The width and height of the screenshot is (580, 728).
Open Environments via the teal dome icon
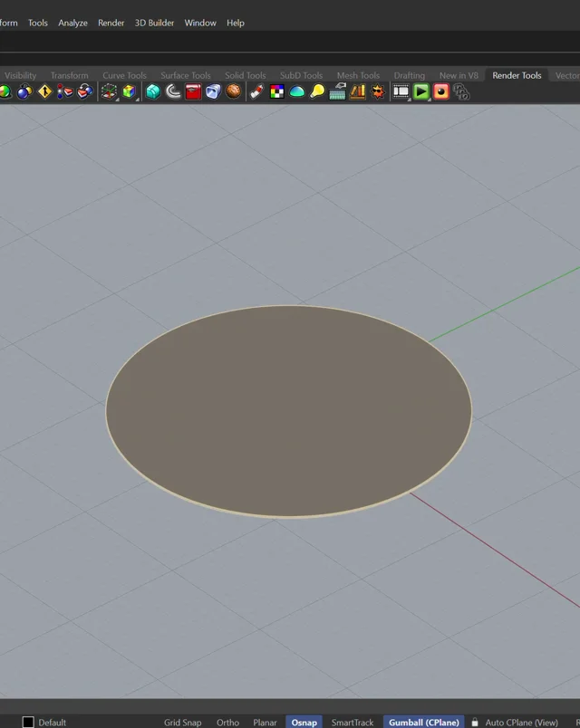click(297, 92)
